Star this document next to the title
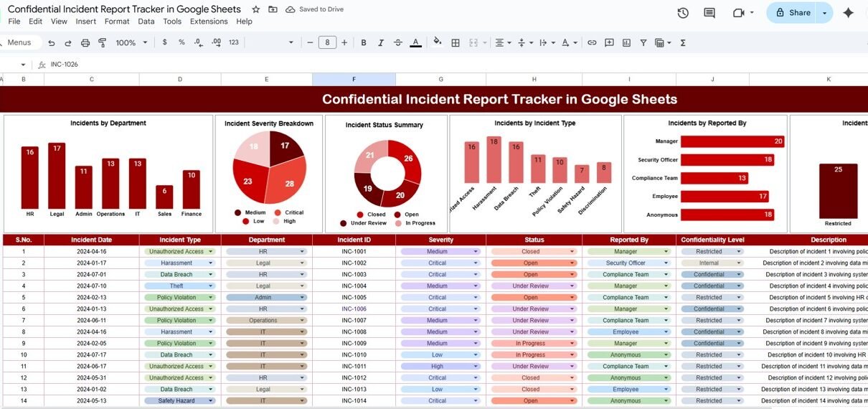This screenshot has height=409, width=868. point(256,9)
